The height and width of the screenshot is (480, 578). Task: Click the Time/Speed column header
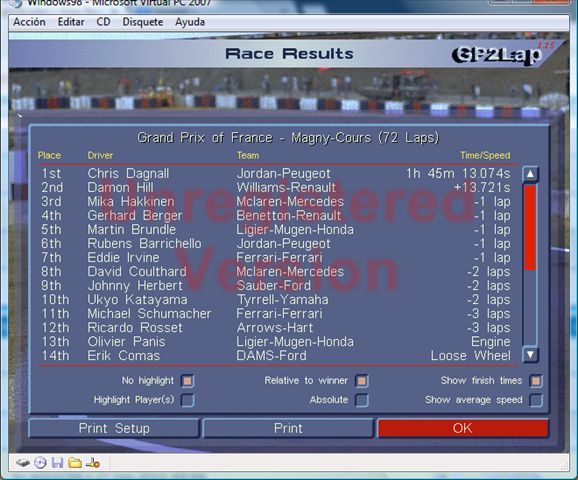(x=485, y=156)
